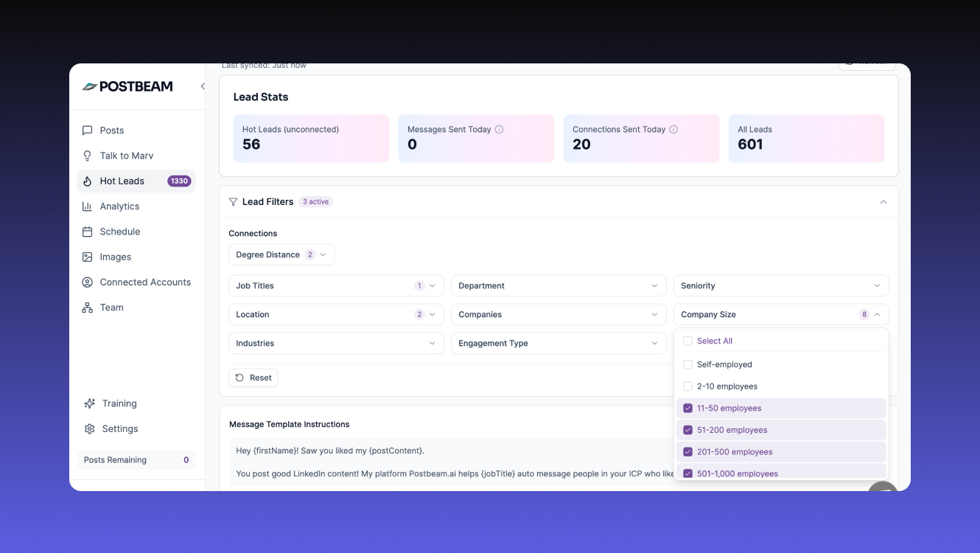Click the Images picture icon
Viewport: 980px width, 553px height.
(88, 257)
